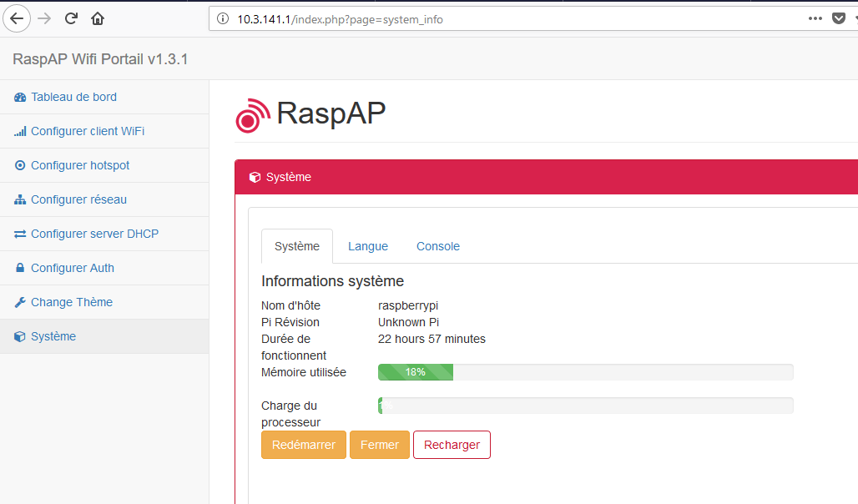Click the Système title in red header
This screenshot has width=858, height=504.
[x=289, y=177]
